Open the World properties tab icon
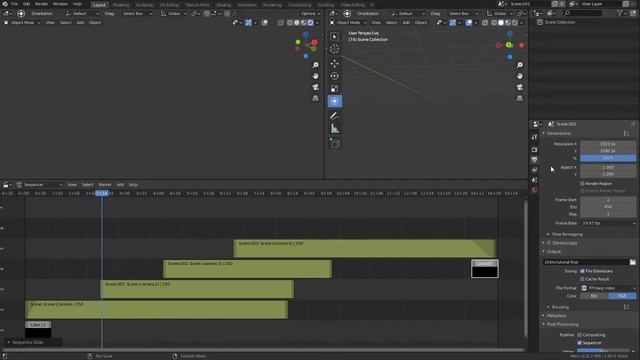This screenshot has width=640, height=360. (x=534, y=190)
